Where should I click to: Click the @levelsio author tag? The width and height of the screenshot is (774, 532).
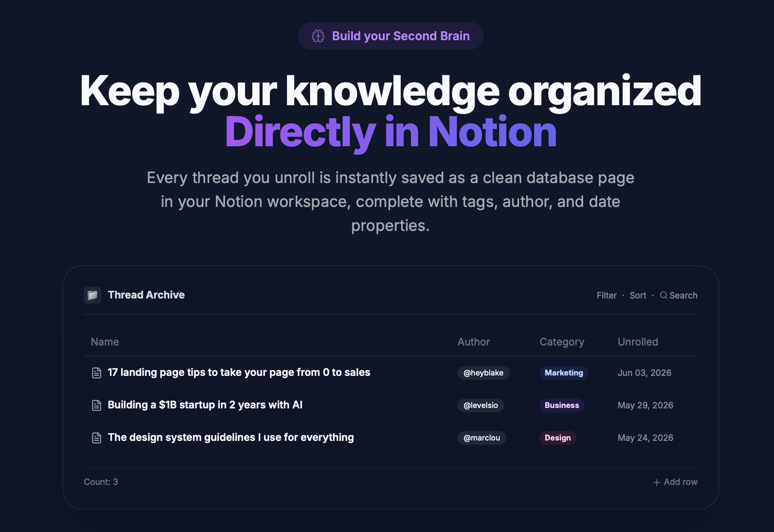(481, 405)
